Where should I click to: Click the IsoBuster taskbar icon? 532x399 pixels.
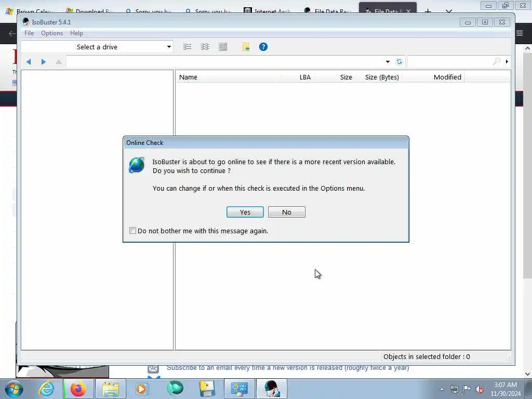(272, 389)
